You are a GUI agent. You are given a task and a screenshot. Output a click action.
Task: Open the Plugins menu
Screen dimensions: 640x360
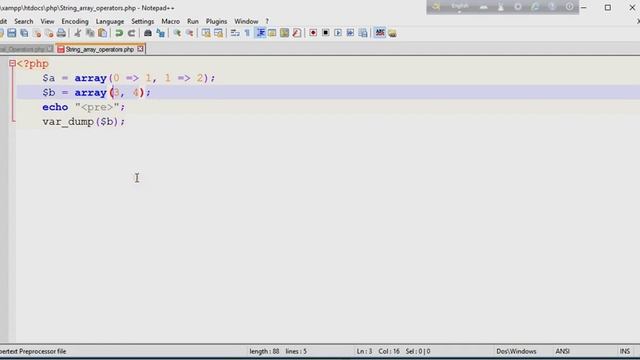[216, 21]
